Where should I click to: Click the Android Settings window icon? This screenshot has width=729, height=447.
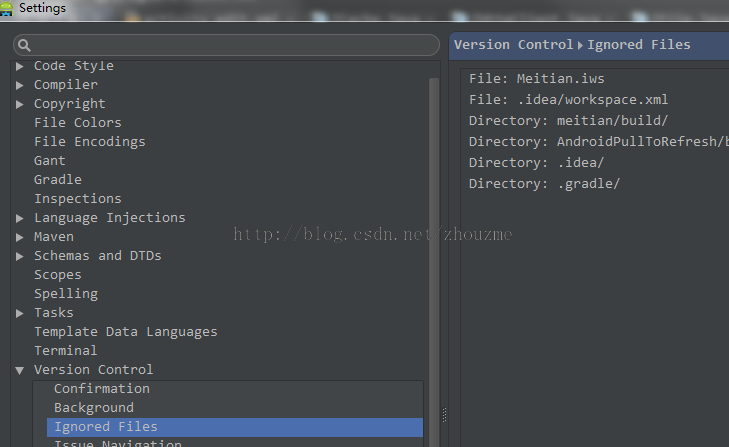tap(8, 8)
